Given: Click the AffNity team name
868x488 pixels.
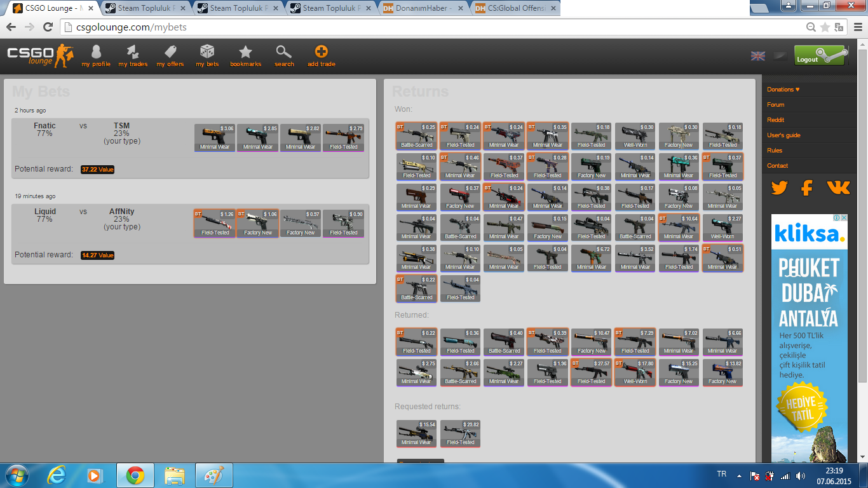Looking at the screenshot, I should (121, 212).
